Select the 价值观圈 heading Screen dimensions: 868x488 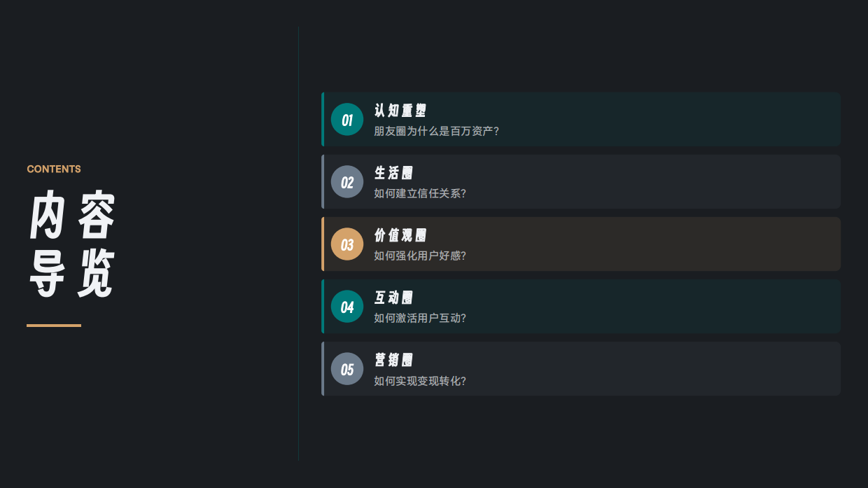point(400,235)
